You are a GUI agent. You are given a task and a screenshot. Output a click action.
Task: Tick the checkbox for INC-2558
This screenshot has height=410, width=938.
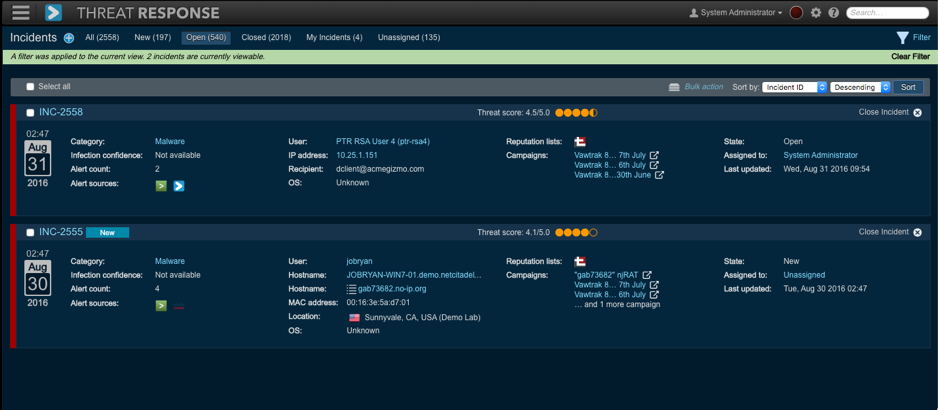tap(30, 113)
